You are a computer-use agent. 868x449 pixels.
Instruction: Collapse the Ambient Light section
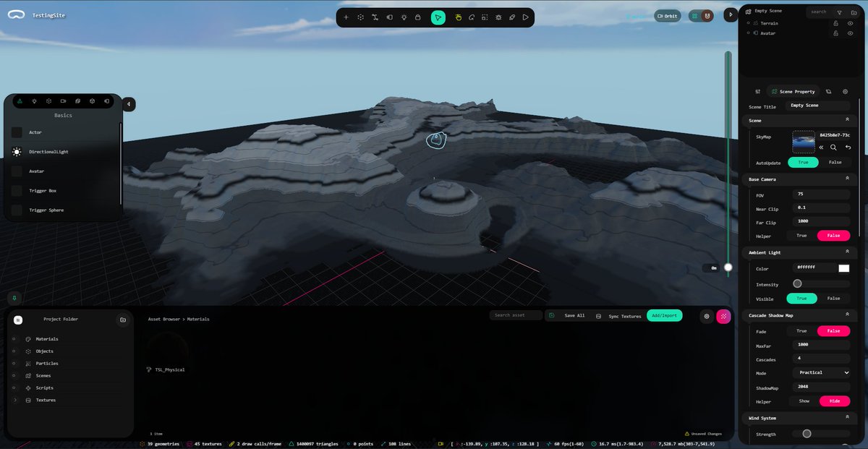click(x=847, y=252)
